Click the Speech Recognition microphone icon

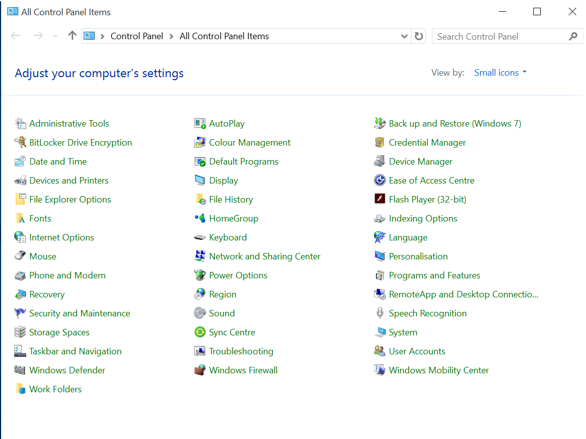(380, 313)
